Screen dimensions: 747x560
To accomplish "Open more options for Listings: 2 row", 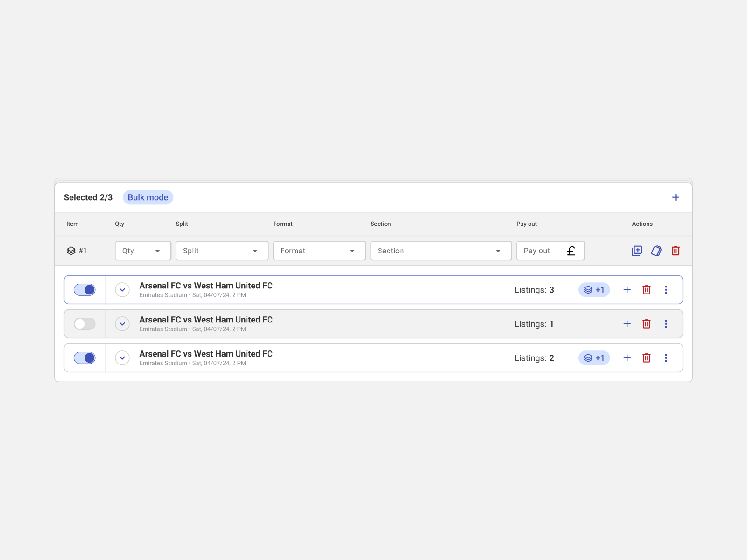I will 666,358.
